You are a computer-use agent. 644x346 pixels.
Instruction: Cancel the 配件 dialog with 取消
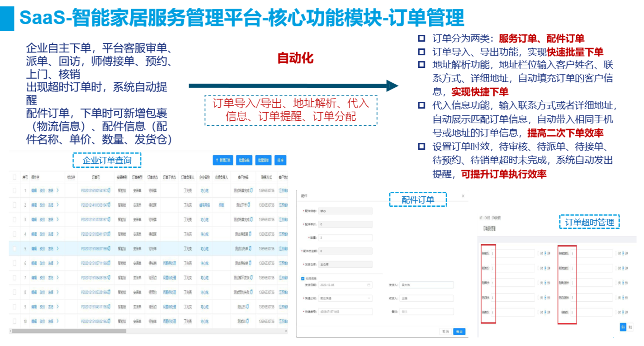click(x=445, y=332)
